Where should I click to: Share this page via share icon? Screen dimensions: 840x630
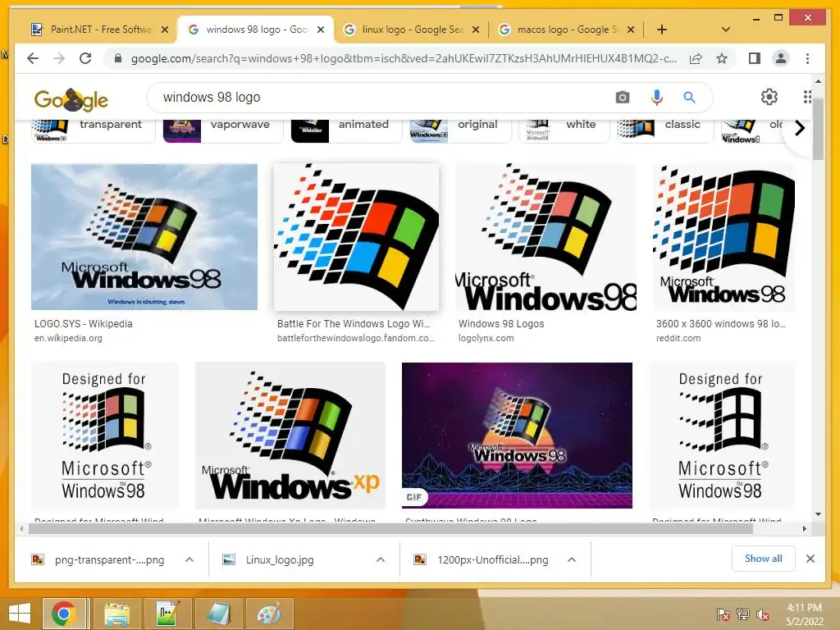pyautogui.click(x=696, y=58)
